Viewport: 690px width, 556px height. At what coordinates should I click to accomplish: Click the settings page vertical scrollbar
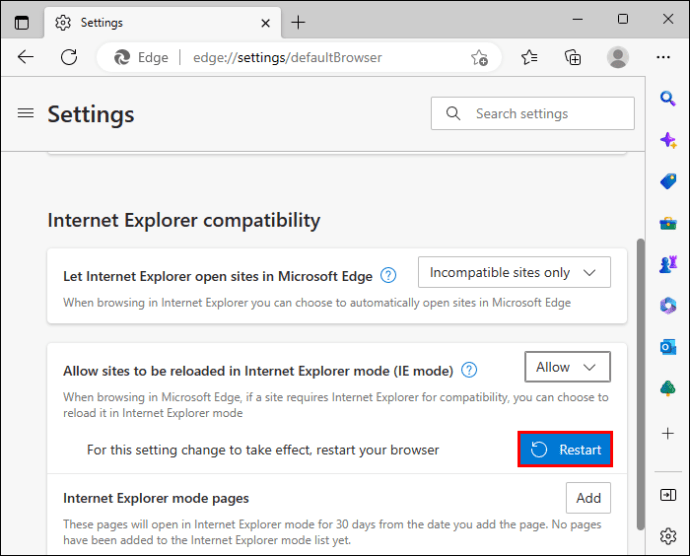point(641,384)
